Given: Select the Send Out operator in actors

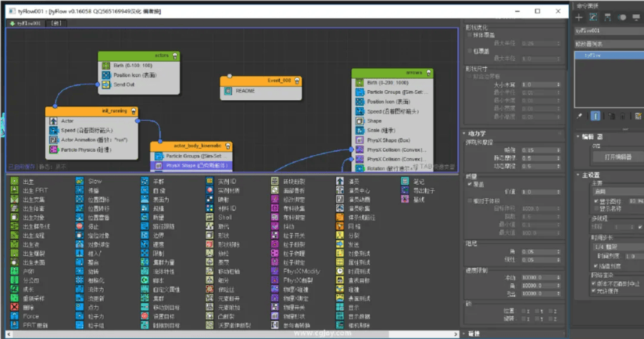Looking at the screenshot, I should pyautogui.click(x=124, y=84).
